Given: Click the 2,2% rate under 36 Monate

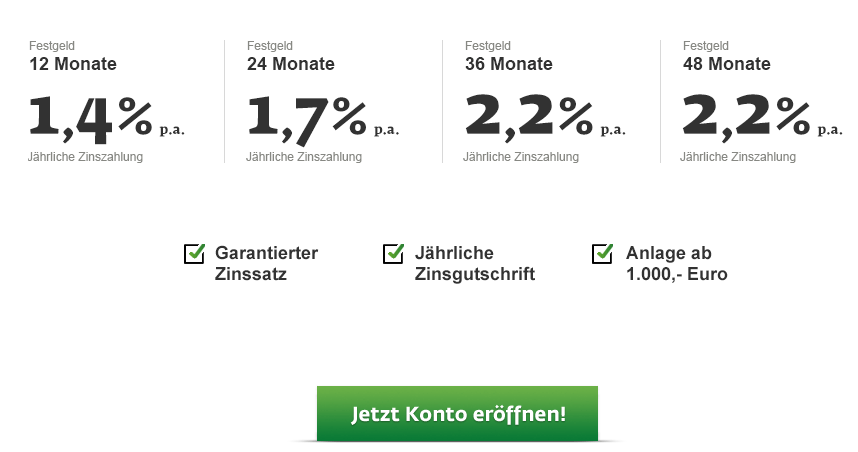Looking at the screenshot, I should coord(543,115).
